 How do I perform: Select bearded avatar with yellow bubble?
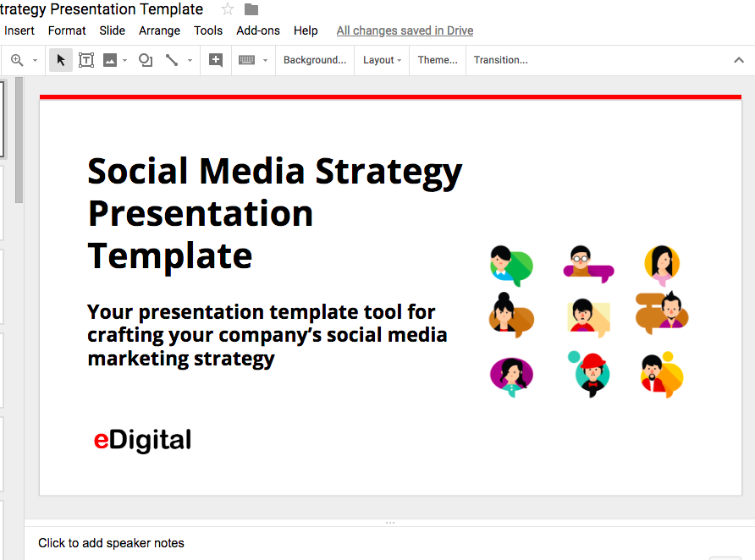click(x=662, y=376)
